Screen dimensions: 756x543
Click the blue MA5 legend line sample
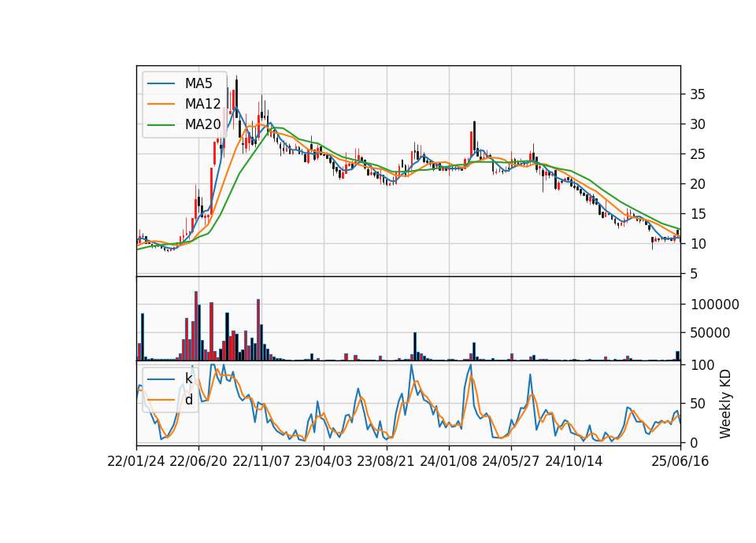tap(161, 83)
